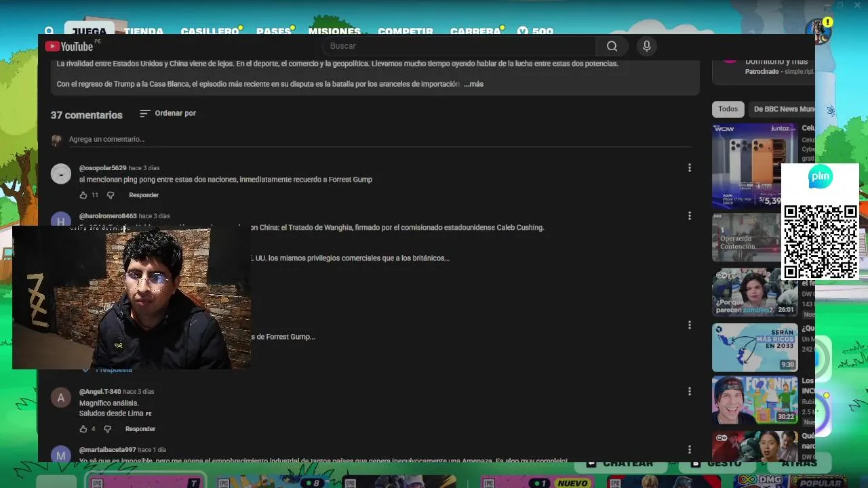
Task: Open options menu for @harolromero8463 comment
Action: click(690, 216)
